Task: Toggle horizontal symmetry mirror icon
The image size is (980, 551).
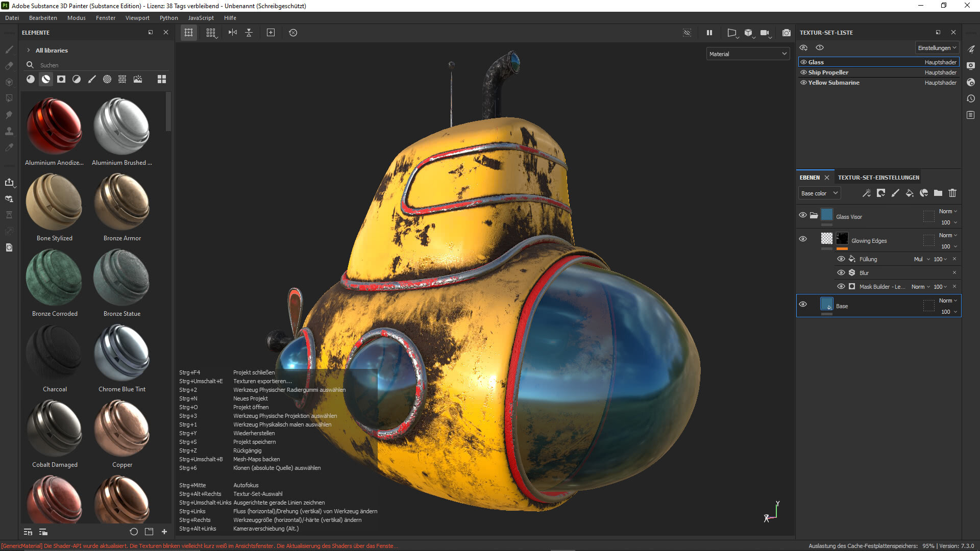Action: 233,33
